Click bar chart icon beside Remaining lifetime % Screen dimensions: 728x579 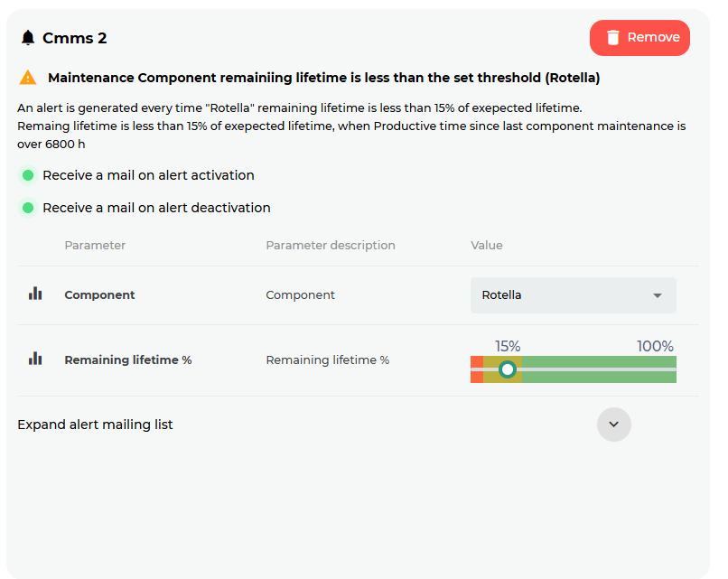click(x=35, y=359)
